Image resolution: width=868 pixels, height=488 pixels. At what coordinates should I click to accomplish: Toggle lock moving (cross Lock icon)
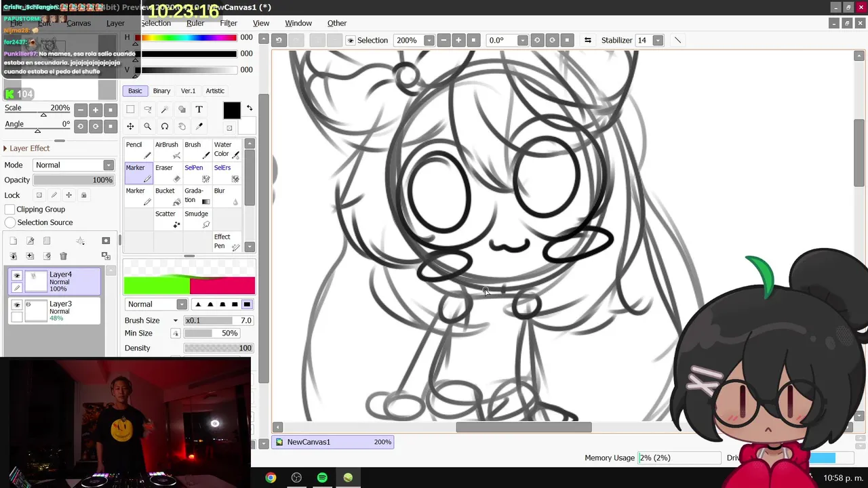coord(68,195)
